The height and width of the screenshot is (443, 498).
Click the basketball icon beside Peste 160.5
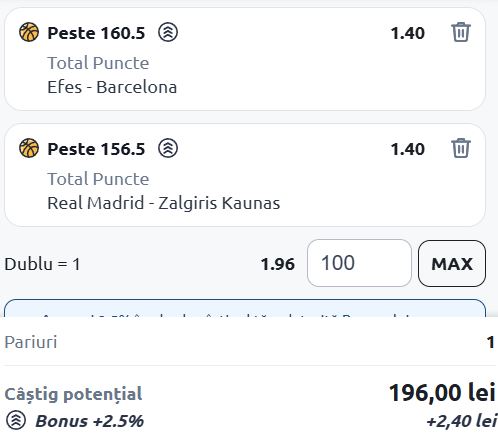pyautogui.click(x=29, y=32)
